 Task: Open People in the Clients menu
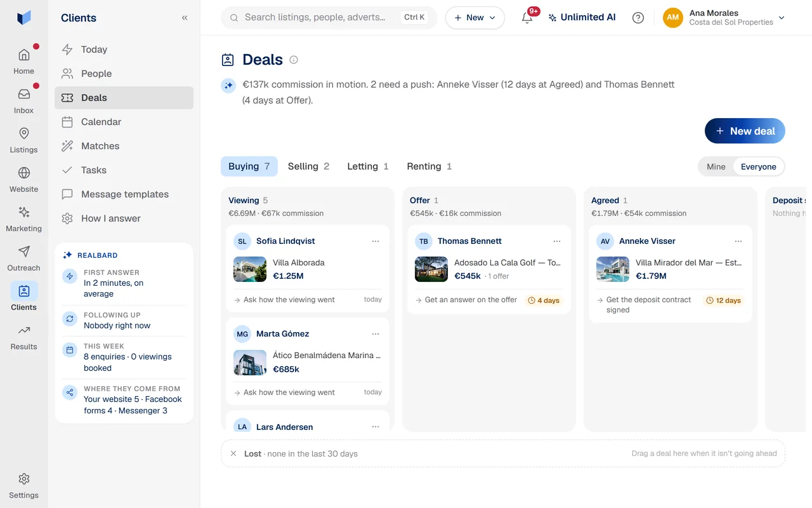coord(124,74)
